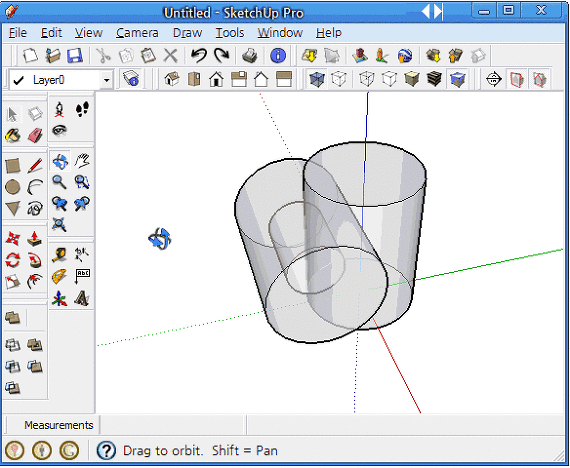The height and width of the screenshot is (468, 570).
Task: Select the Tape Measure tool
Action: point(59,255)
